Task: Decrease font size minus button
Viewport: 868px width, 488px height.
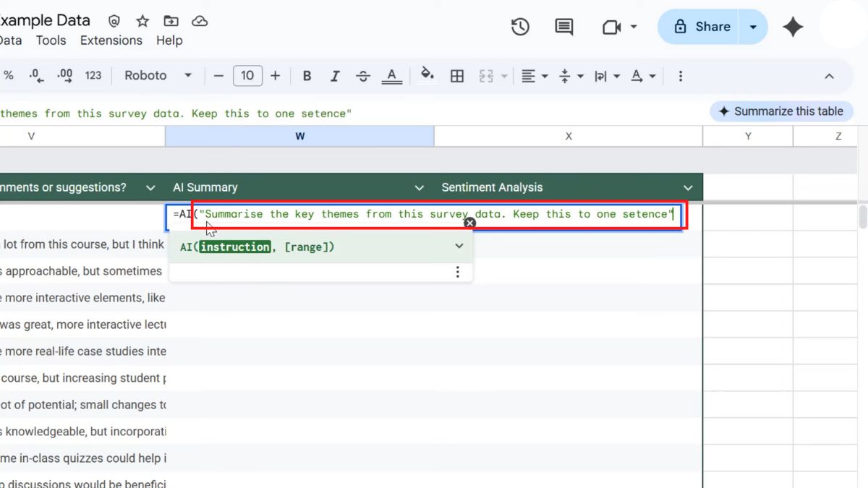Action: click(218, 76)
